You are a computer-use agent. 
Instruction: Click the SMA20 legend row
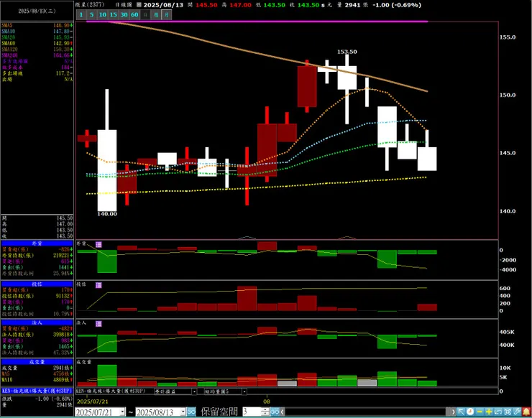click(37, 37)
